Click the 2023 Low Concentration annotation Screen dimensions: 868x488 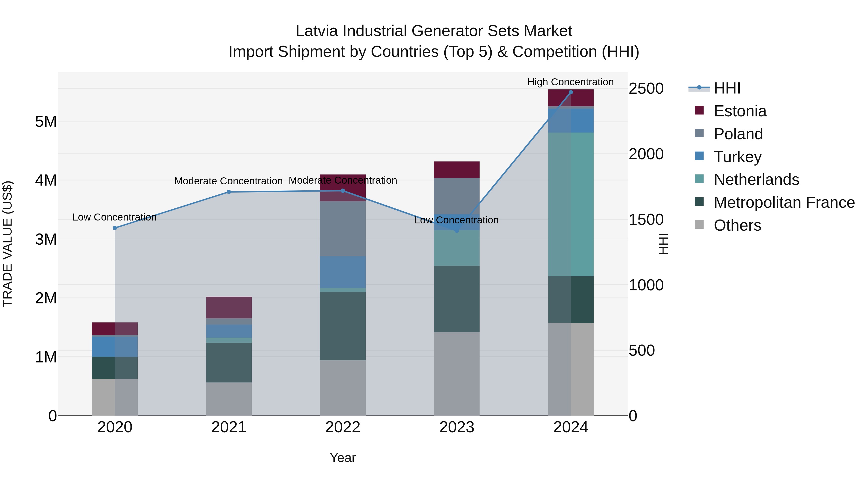click(x=457, y=220)
